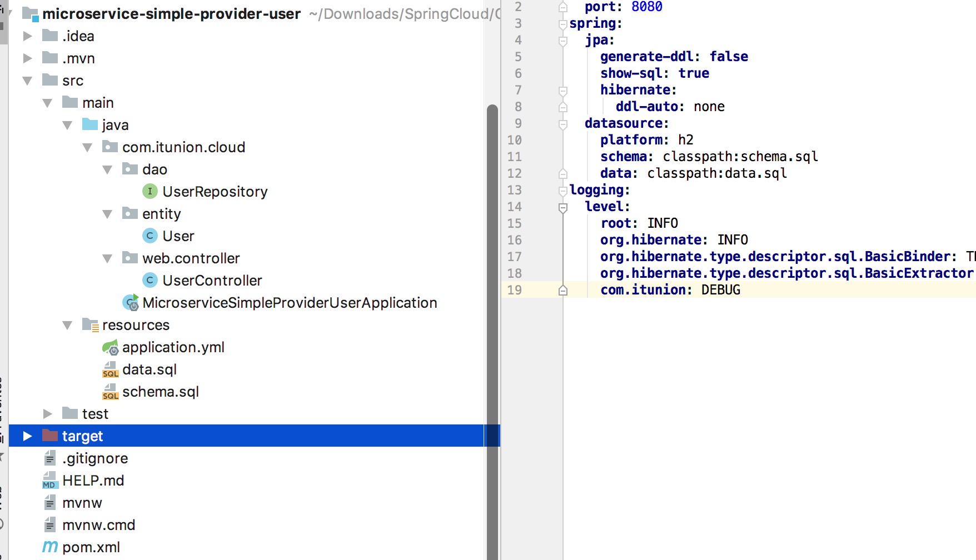Click the User class icon
This screenshot has width=976, height=560.
click(x=150, y=236)
